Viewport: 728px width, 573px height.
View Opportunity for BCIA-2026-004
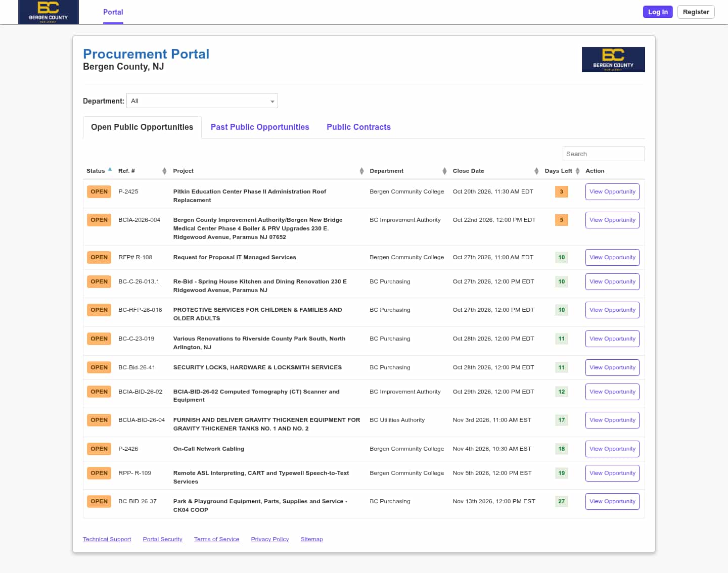point(612,220)
